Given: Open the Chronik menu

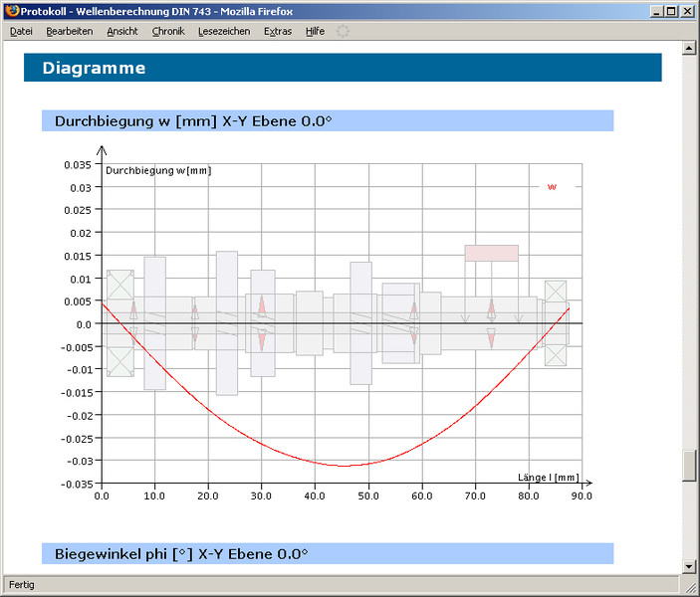Looking at the screenshot, I should (168, 31).
